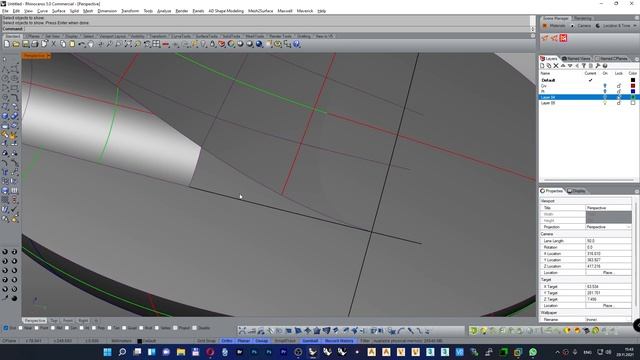This screenshot has width=640, height=360.
Task: Toggle lock on Crv layer
Action: [619, 86]
